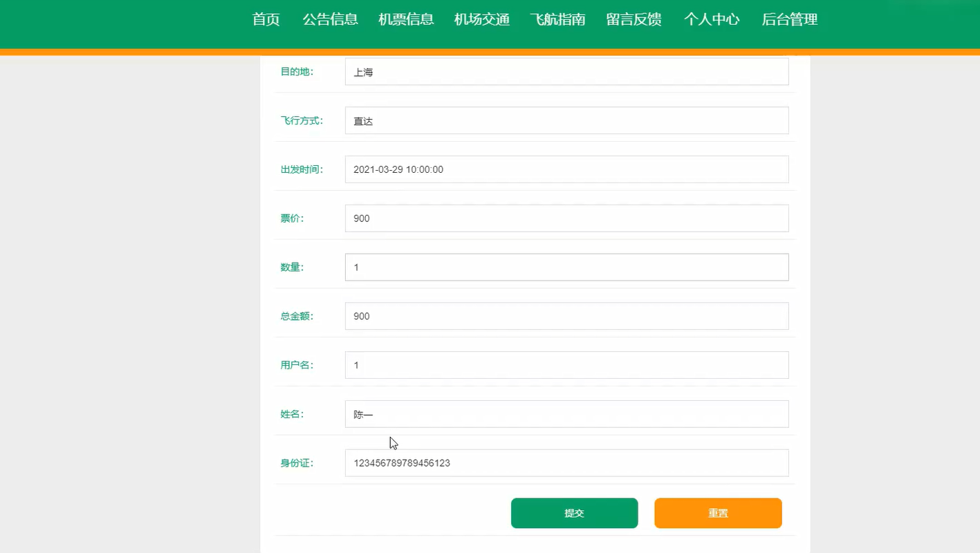Image resolution: width=980 pixels, height=553 pixels.
Task: Reset the form using the orange 重置 button
Action: point(718,513)
